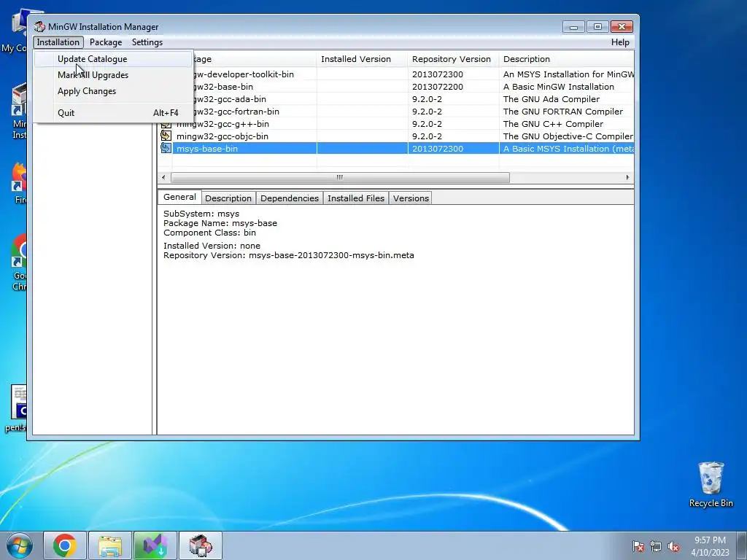
Task: Switch to the General tab
Action: (179, 197)
